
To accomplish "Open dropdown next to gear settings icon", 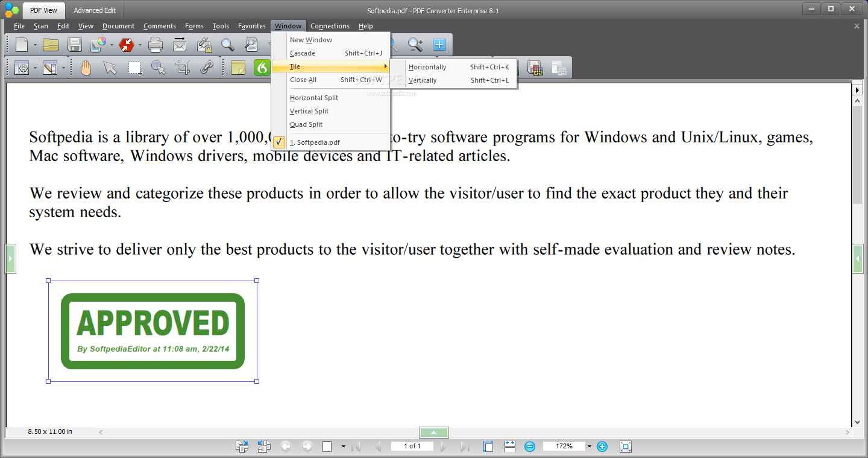I will tap(35, 68).
